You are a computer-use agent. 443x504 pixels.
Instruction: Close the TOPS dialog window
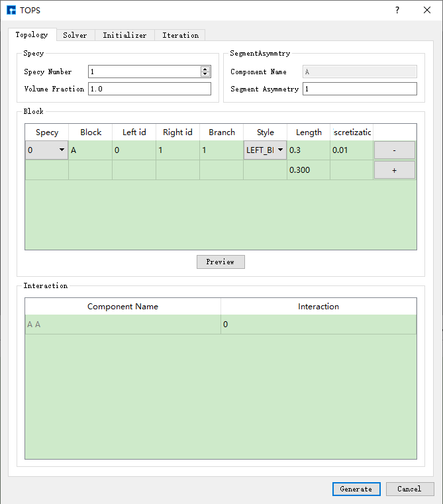[427, 11]
